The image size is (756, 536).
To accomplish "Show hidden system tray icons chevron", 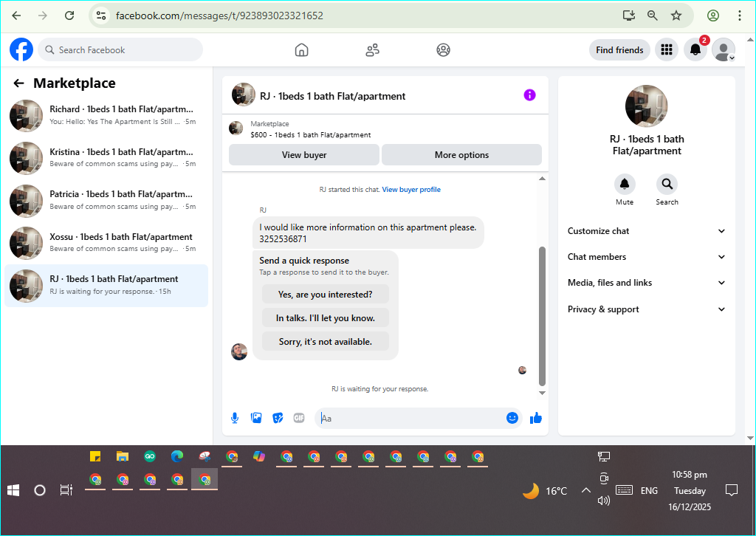I will [x=585, y=491].
